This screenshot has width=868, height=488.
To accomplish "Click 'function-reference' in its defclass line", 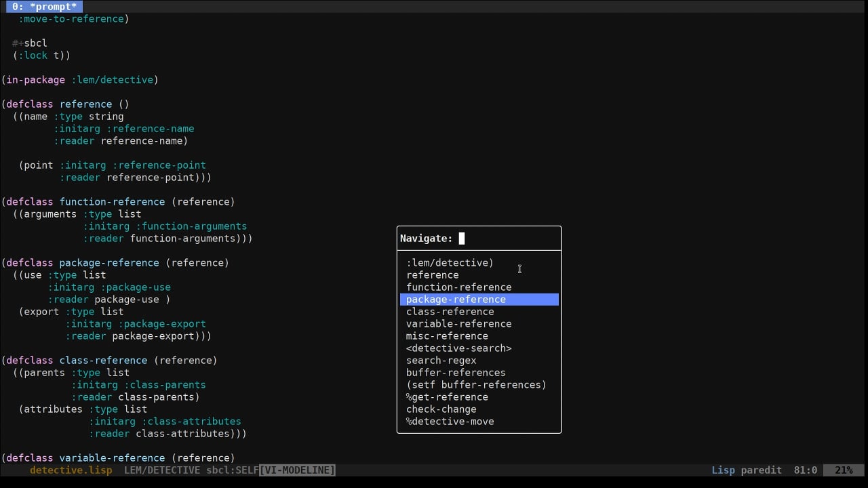I will [x=113, y=202].
